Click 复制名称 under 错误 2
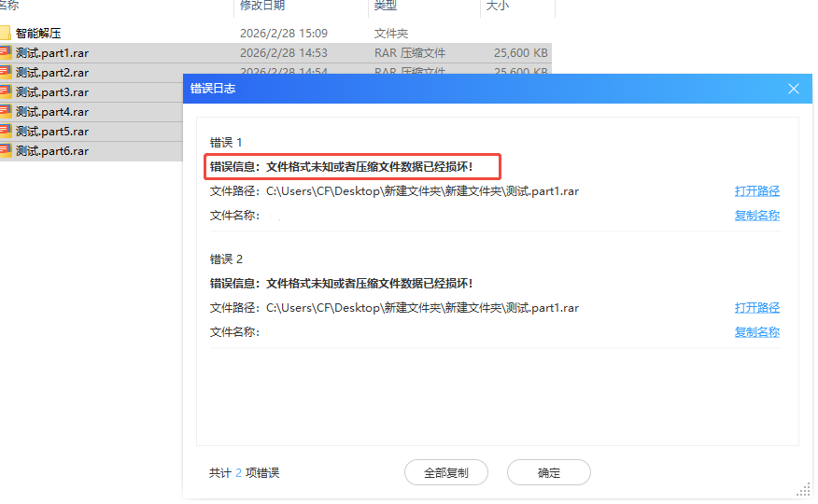Viewport: 818px width, 504px height. click(x=756, y=332)
